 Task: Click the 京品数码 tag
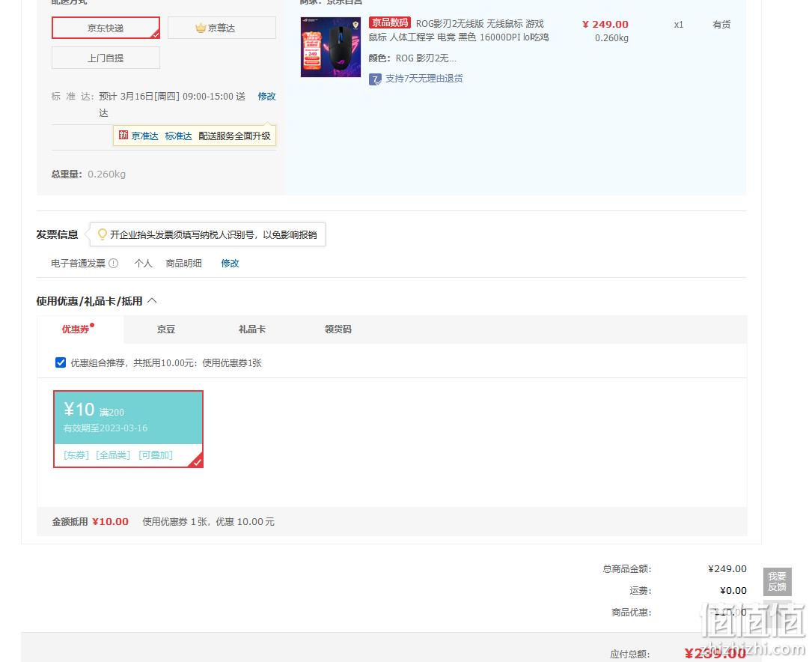[390, 22]
